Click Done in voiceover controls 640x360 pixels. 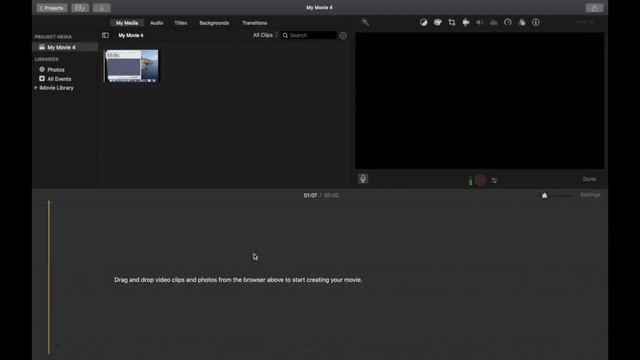(589, 179)
